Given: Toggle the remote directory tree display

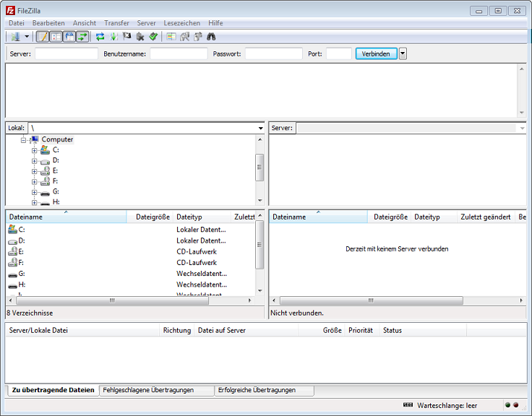Looking at the screenshot, I should tap(69, 37).
